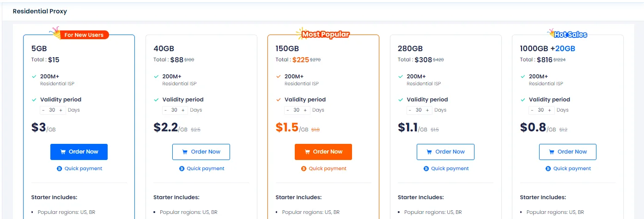Click the 280GB validity days input field
The width and height of the screenshot is (644, 219).
[x=419, y=110]
